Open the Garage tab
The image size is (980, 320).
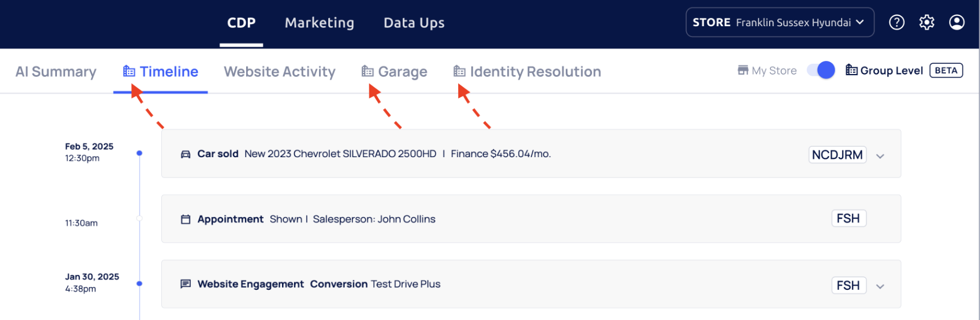(x=394, y=72)
